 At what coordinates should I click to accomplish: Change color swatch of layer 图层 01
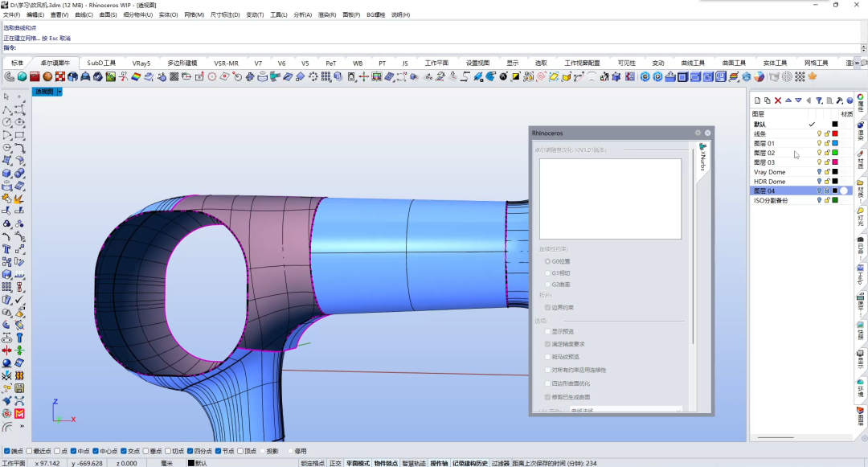point(835,143)
